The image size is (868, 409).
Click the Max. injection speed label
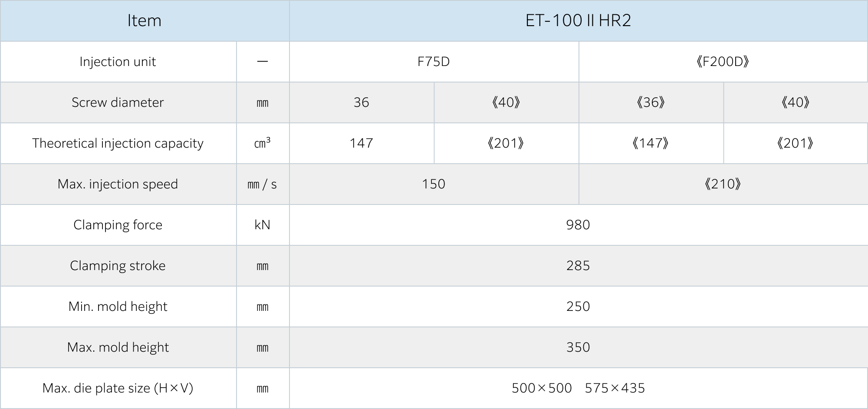118,184
